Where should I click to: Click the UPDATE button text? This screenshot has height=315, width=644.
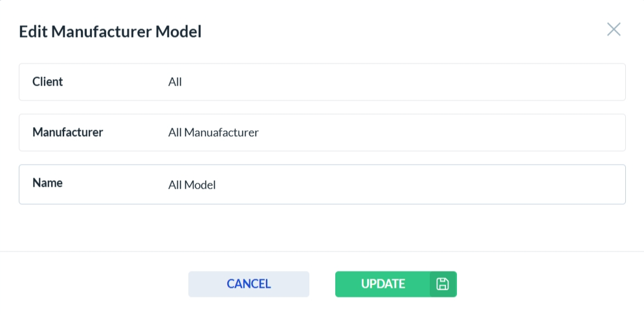(383, 284)
